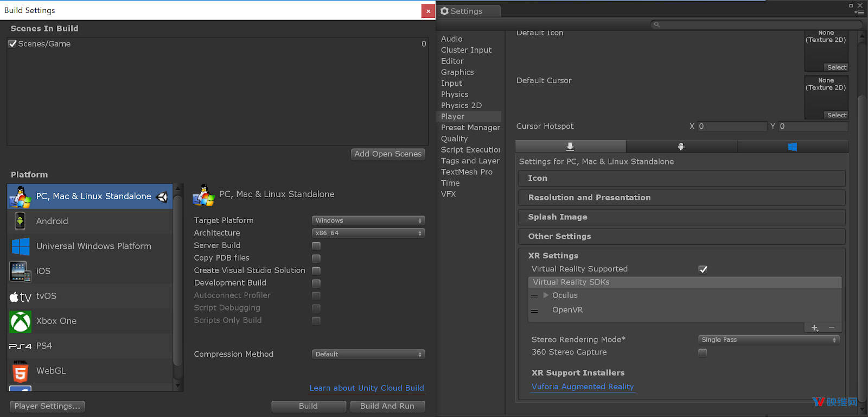The image size is (868, 417).
Task: Choose the Xbox One platform icon
Action: pyautogui.click(x=21, y=321)
